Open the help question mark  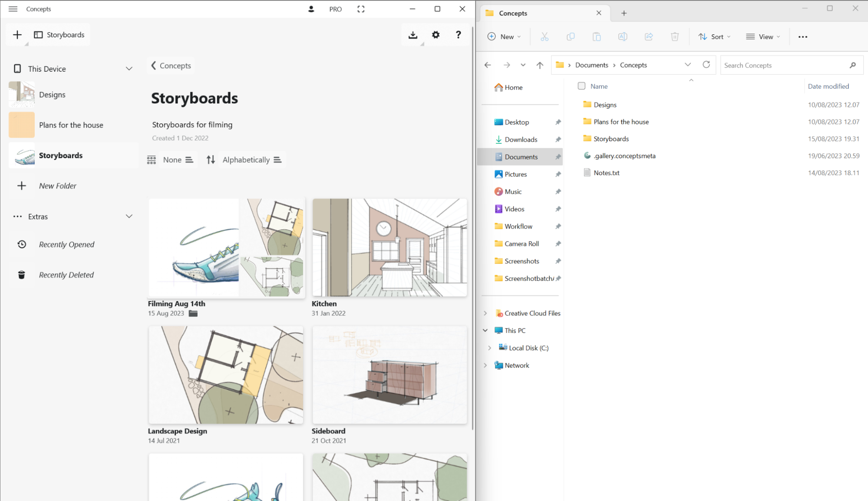[458, 35]
